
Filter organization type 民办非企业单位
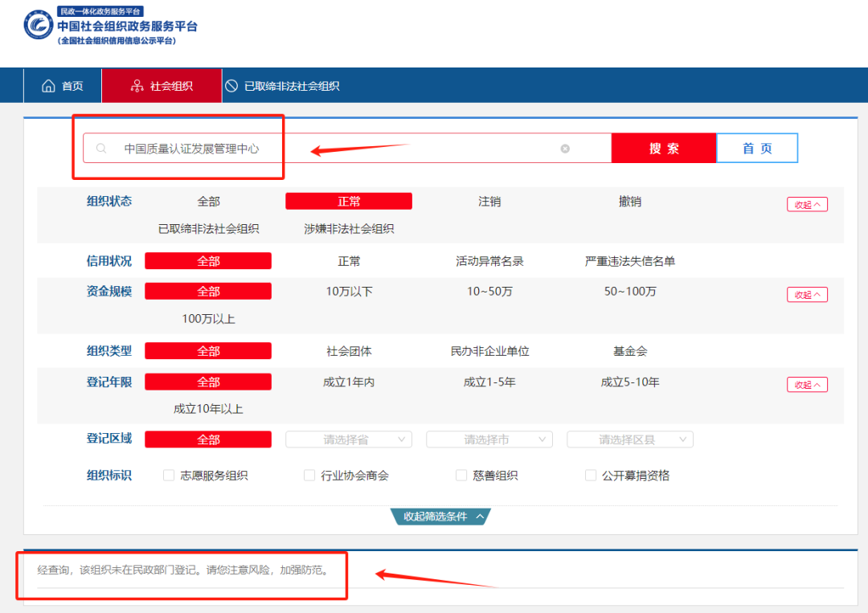(x=489, y=351)
